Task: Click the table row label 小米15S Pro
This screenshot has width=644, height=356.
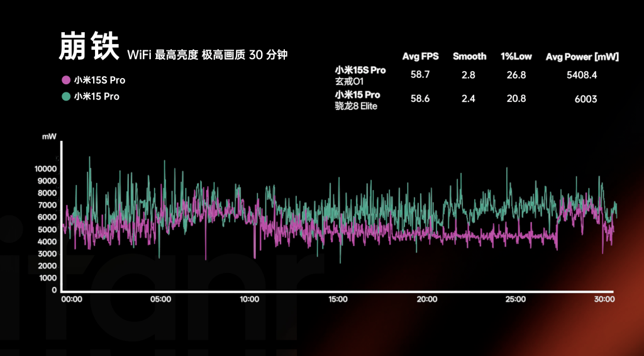Action: click(360, 70)
